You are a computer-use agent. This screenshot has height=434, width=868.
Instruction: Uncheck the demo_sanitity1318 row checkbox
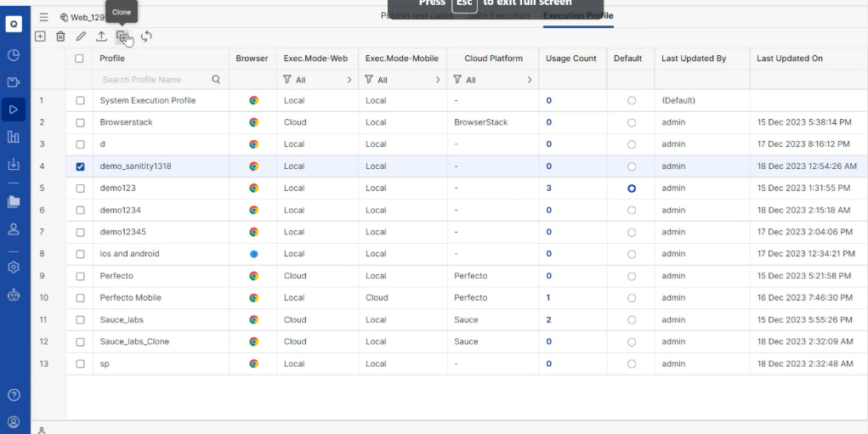click(80, 166)
